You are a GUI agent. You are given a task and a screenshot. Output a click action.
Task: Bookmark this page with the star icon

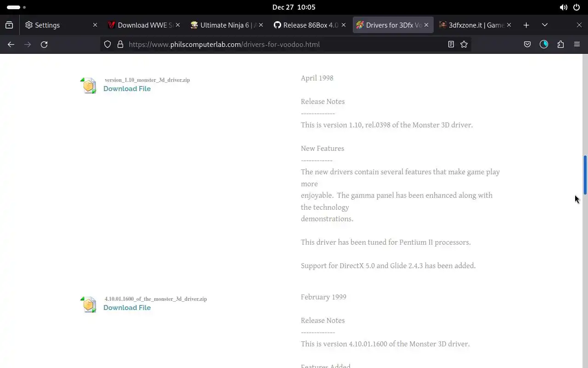[464, 44]
